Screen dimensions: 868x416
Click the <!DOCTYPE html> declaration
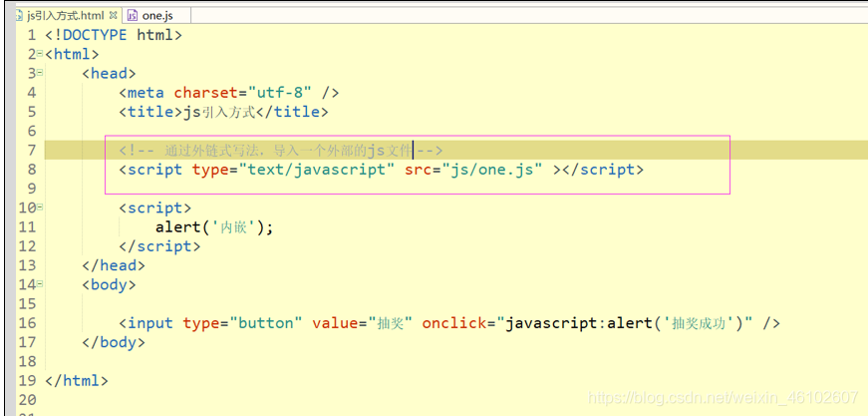point(114,36)
